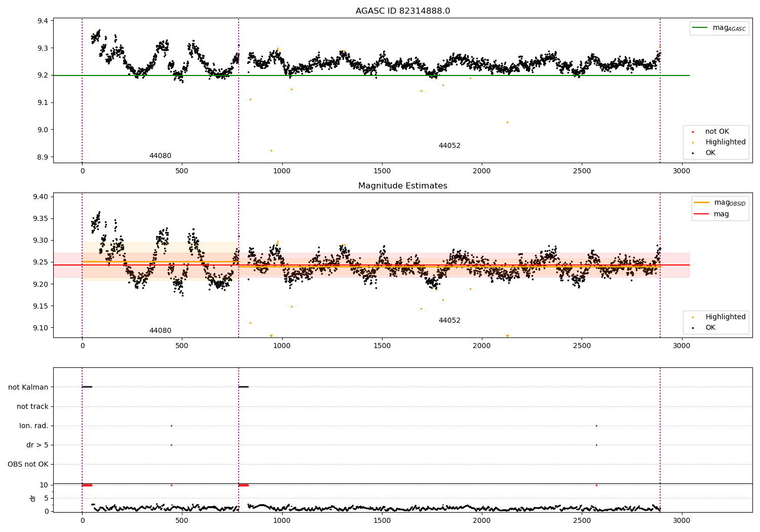Select the mag AGASC legend entry

coord(719,28)
